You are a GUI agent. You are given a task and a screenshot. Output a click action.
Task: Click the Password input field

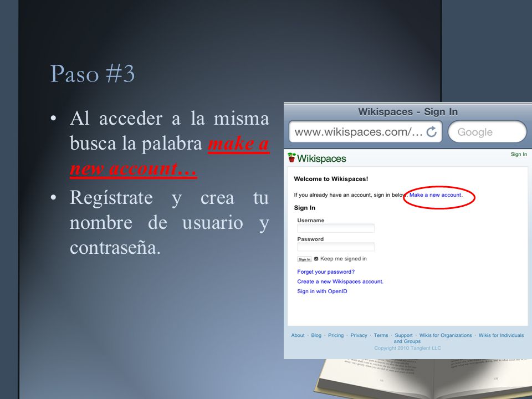coord(336,247)
